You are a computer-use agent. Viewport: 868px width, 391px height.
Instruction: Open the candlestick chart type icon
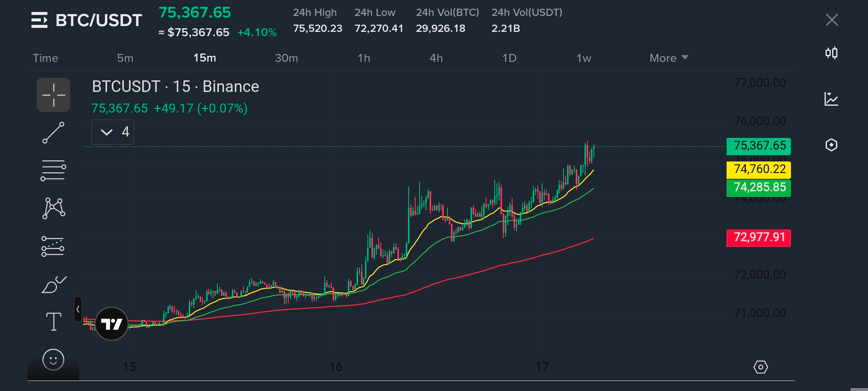tap(831, 53)
